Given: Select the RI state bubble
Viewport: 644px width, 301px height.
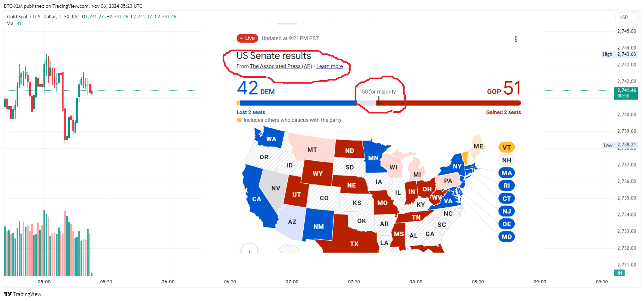Looking at the screenshot, I should click(507, 185).
